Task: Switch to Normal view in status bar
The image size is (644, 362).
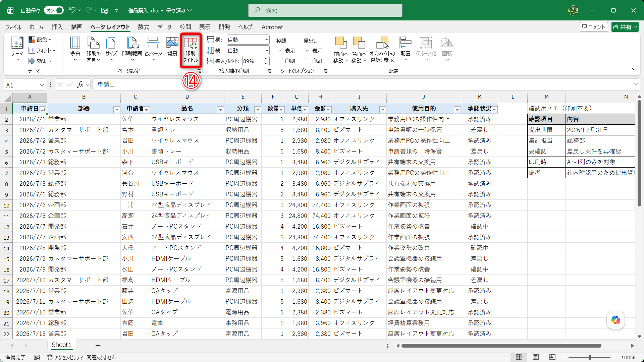Action: point(519,357)
